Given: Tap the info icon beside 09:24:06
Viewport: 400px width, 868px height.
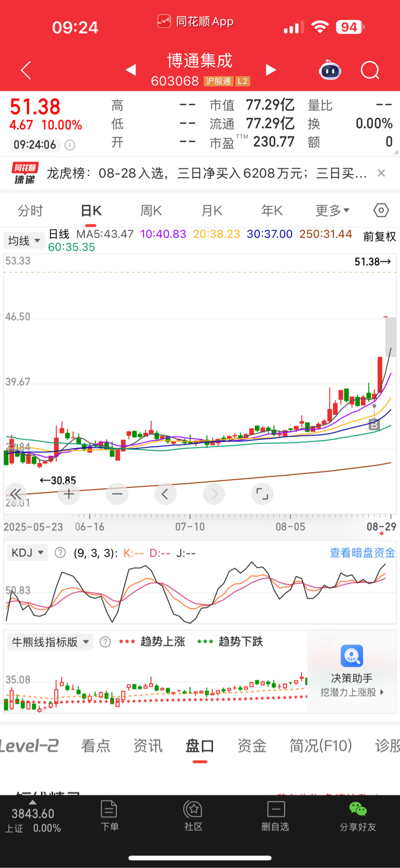Looking at the screenshot, I should point(70,145).
